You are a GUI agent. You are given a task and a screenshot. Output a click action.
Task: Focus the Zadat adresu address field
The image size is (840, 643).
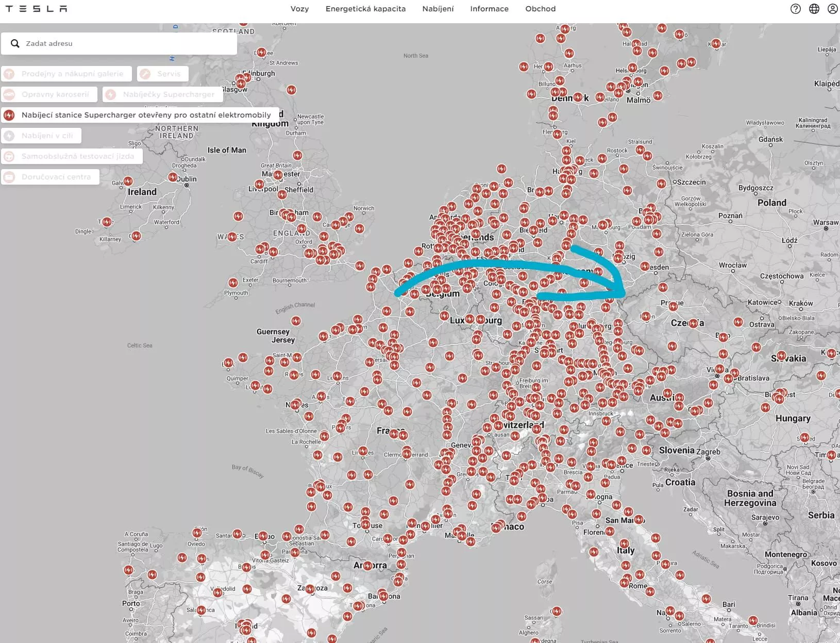tap(119, 44)
